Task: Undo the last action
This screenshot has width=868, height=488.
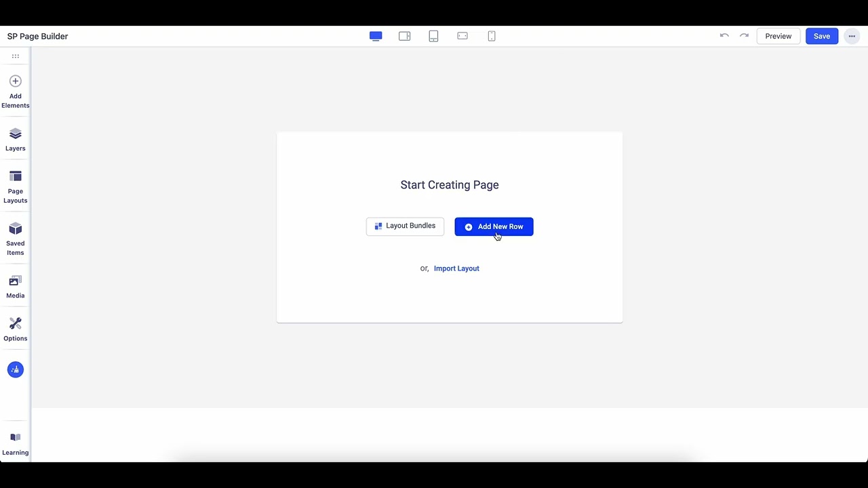Action: point(724,36)
